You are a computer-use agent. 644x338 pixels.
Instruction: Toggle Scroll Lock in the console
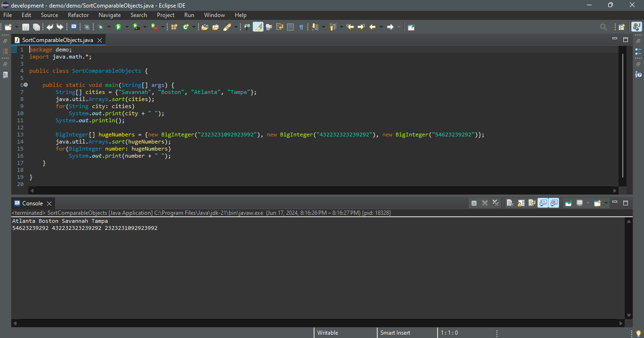point(521,203)
